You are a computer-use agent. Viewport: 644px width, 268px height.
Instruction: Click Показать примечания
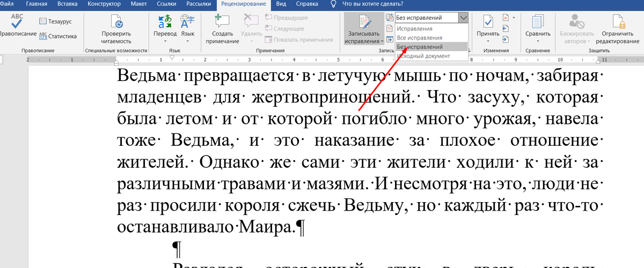pos(299,39)
